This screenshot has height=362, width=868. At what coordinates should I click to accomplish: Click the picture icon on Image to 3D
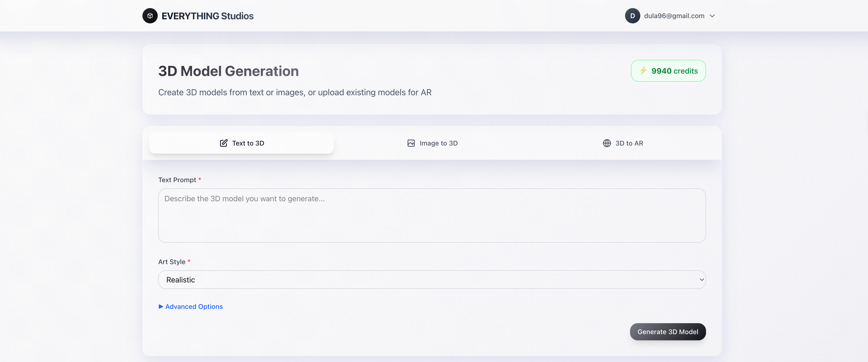point(411,143)
